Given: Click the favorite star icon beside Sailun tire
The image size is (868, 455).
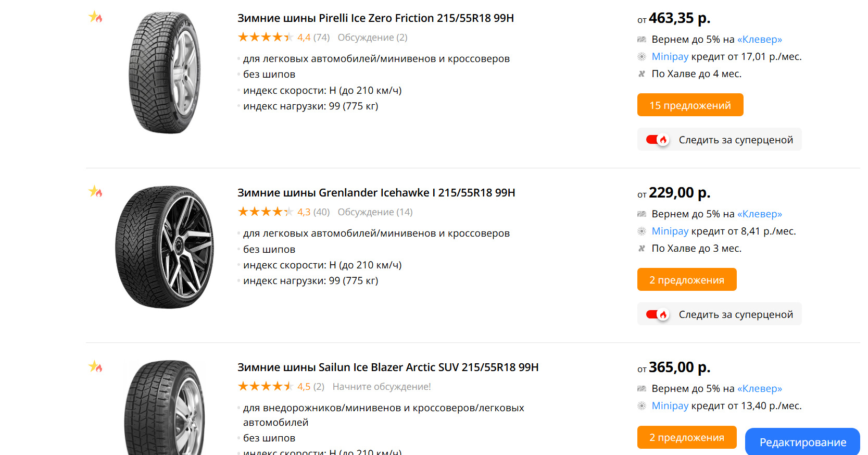Looking at the screenshot, I should tap(95, 366).
